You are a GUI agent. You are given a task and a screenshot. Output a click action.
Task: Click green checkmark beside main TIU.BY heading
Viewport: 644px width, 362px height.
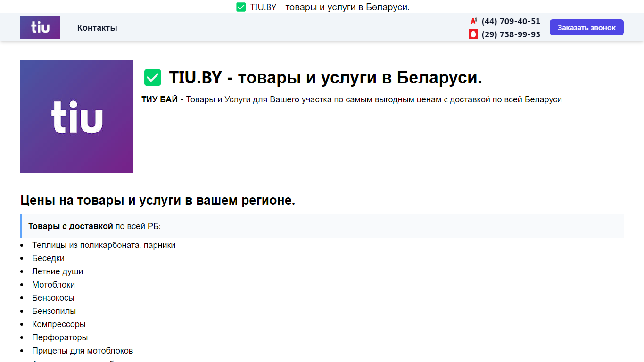(153, 77)
